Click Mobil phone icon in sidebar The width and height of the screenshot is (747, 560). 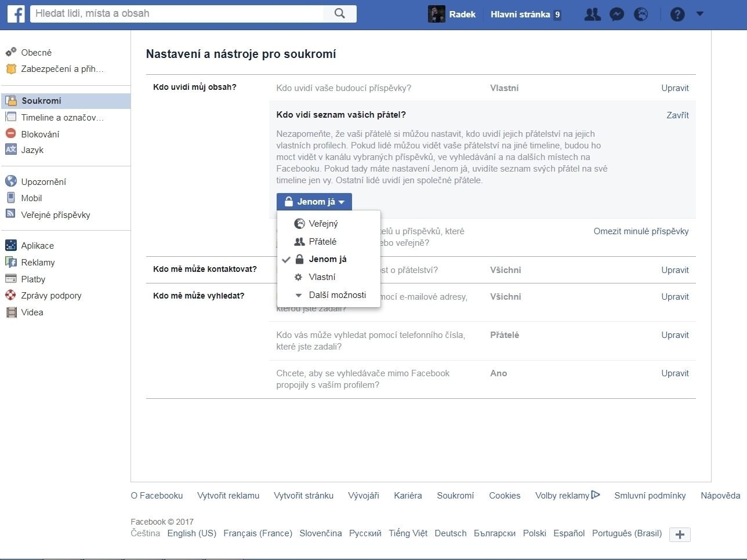11,198
